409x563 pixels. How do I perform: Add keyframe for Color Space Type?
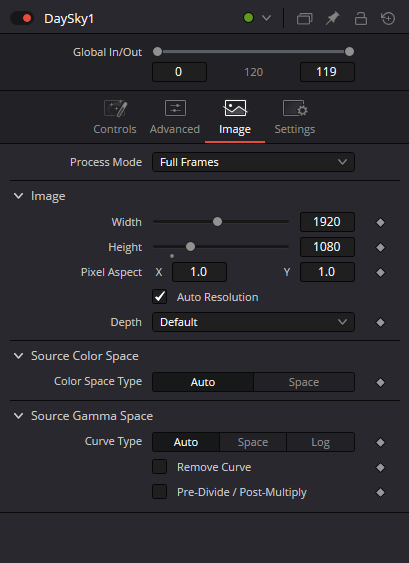(x=380, y=382)
